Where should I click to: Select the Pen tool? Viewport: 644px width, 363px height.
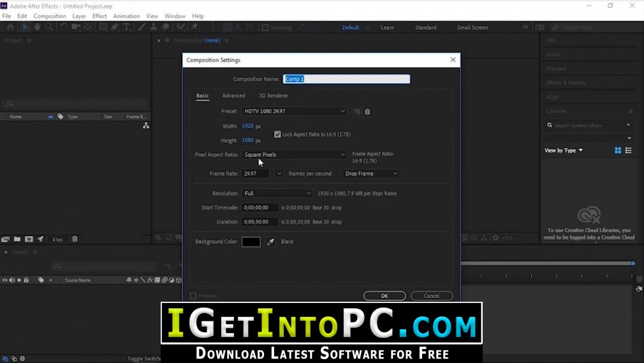coord(114,27)
